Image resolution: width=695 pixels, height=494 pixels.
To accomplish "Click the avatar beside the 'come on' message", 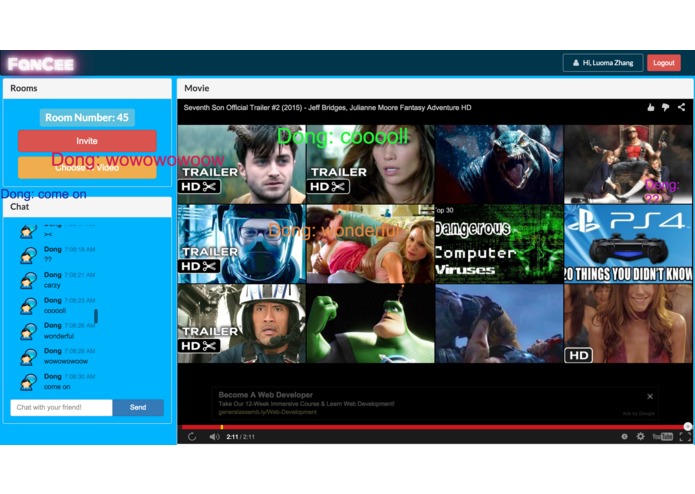I will point(28,382).
